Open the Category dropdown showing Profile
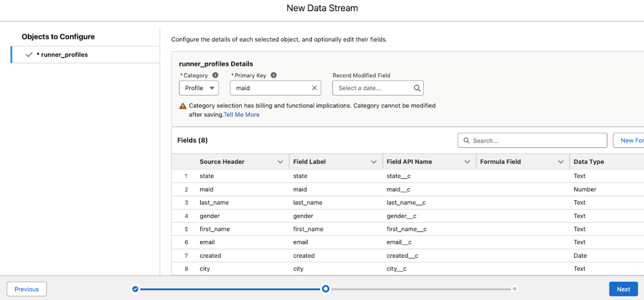644x300 pixels. point(199,88)
